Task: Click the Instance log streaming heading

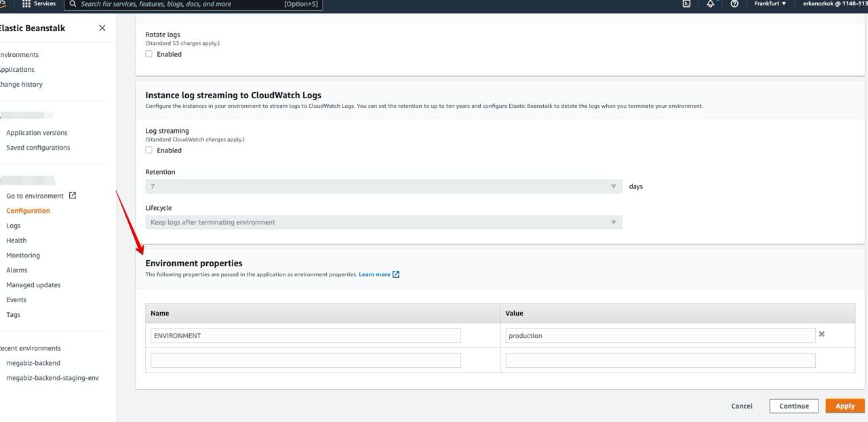Action: (x=233, y=96)
